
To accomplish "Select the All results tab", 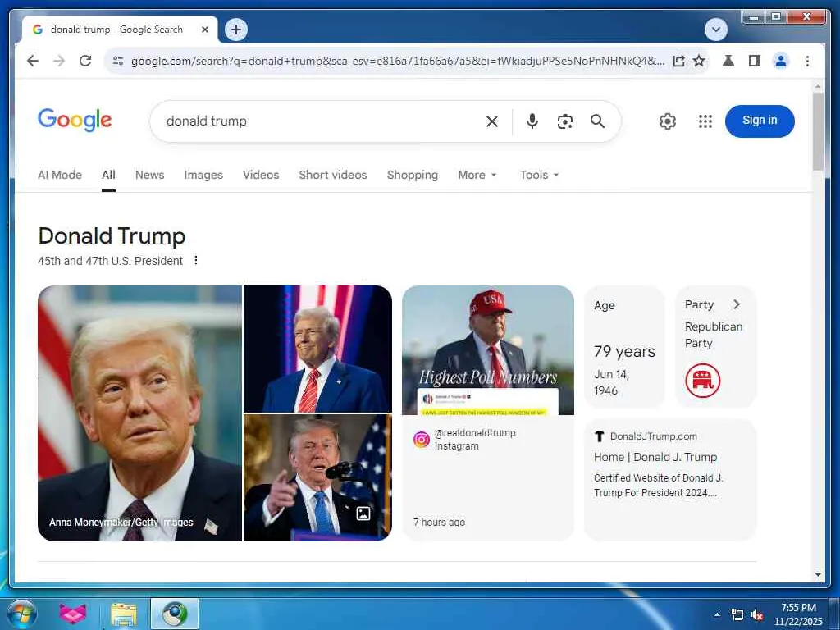I will pyautogui.click(x=109, y=176).
